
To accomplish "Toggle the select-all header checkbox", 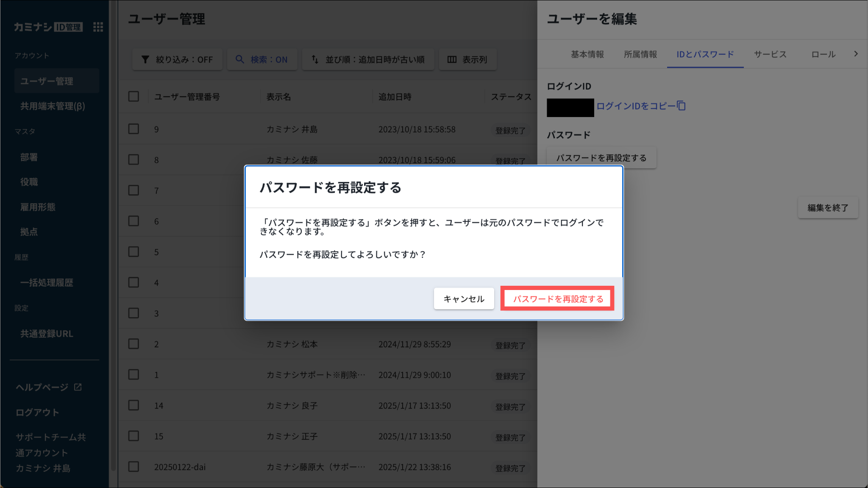I will click(134, 96).
